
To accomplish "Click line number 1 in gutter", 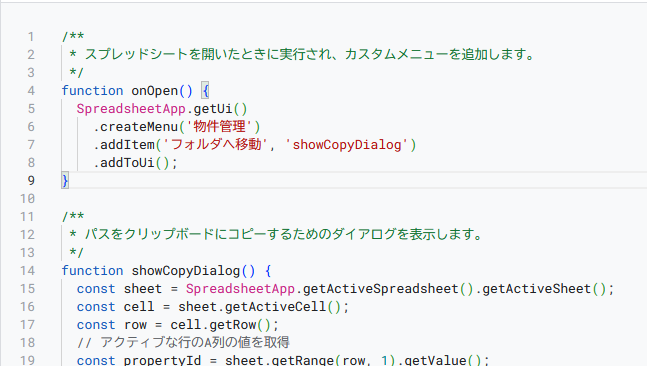I will (x=31, y=37).
